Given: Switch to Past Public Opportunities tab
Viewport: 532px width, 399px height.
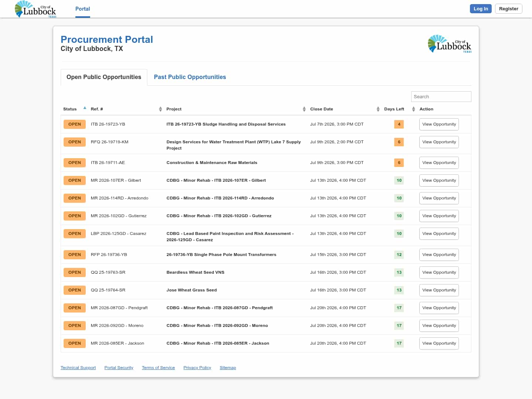Looking at the screenshot, I should pyautogui.click(x=190, y=77).
